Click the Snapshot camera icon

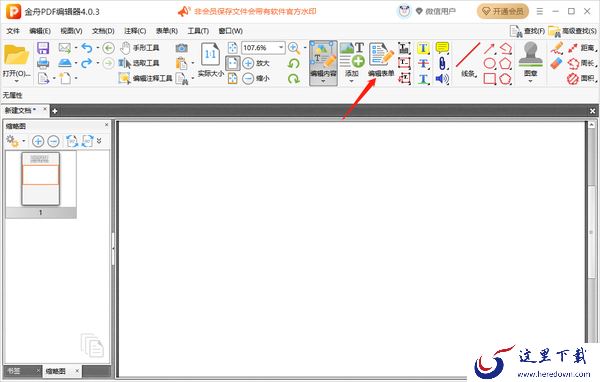pos(181,48)
